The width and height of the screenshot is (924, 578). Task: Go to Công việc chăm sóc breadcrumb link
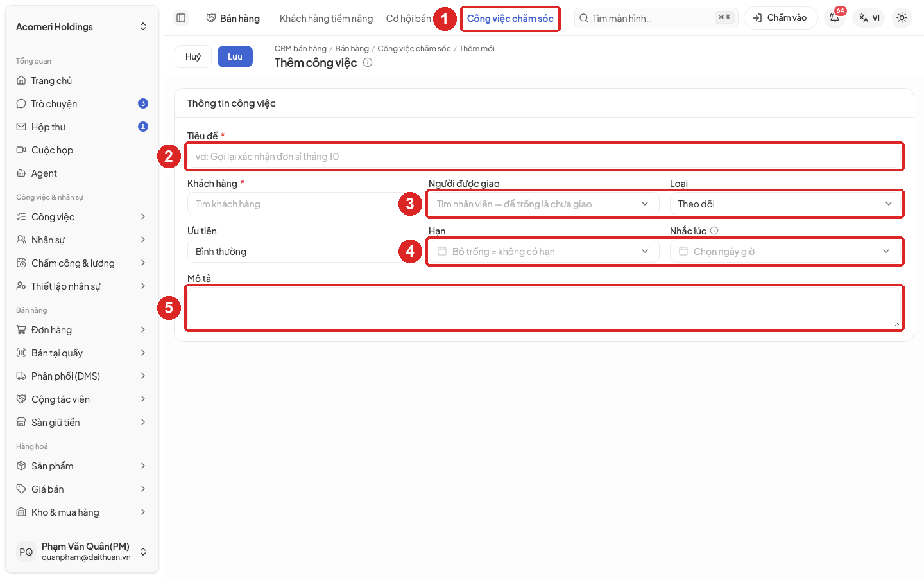pyautogui.click(x=414, y=48)
